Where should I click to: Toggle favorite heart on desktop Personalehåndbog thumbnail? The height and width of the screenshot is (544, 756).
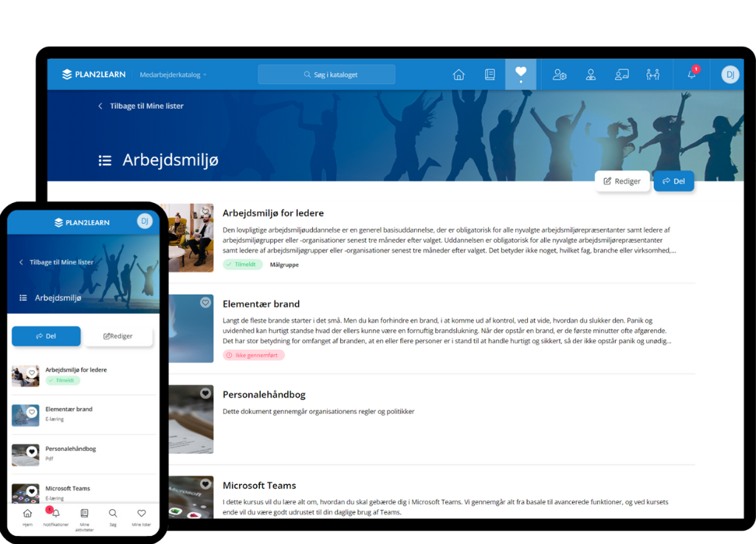click(205, 393)
